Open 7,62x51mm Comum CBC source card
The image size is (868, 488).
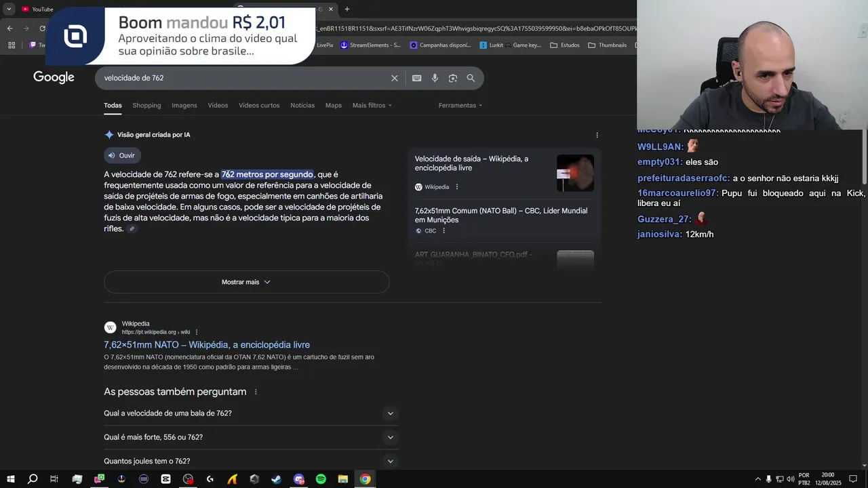tap(501, 216)
